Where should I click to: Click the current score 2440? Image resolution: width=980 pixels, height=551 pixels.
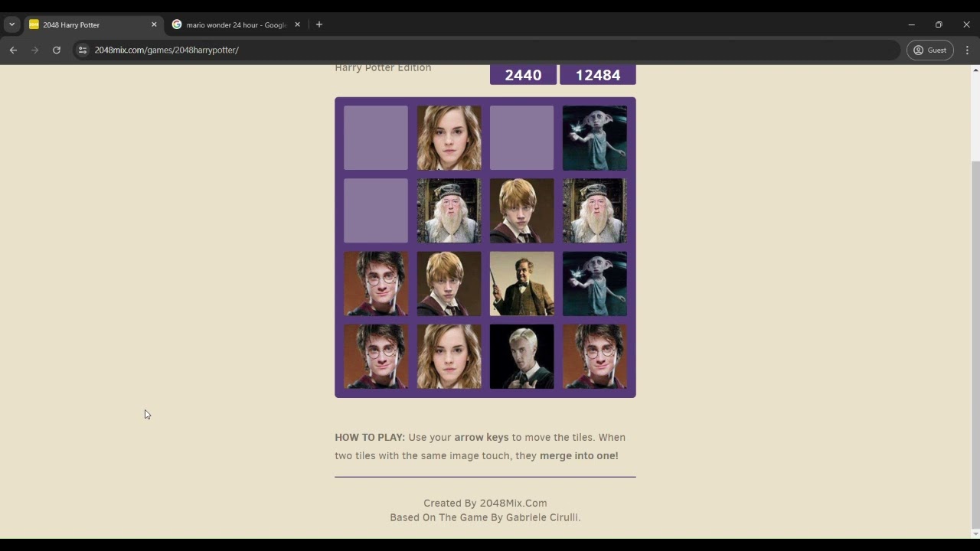click(523, 75)
